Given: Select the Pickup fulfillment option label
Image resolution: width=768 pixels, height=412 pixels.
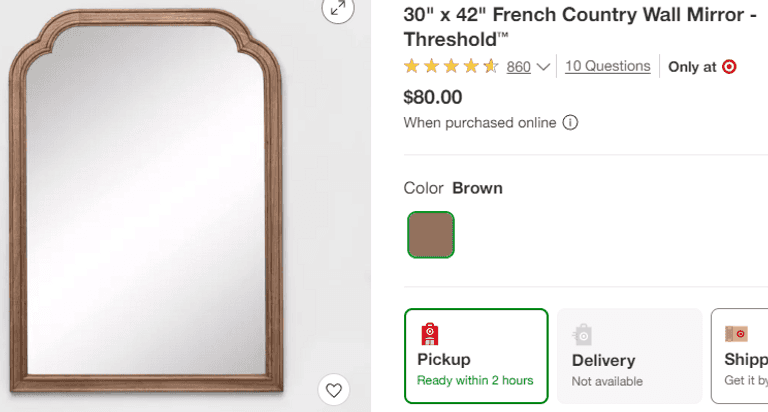Looking at the screenshot, I should (444, 359).
